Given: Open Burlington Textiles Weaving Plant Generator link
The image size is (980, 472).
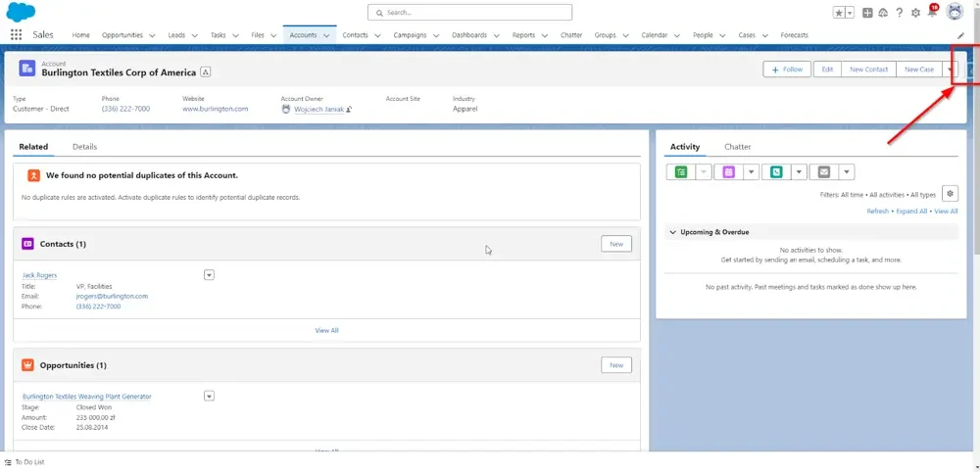Looking at the screenshot, I should pyautogui.click(x=87, y=397).
